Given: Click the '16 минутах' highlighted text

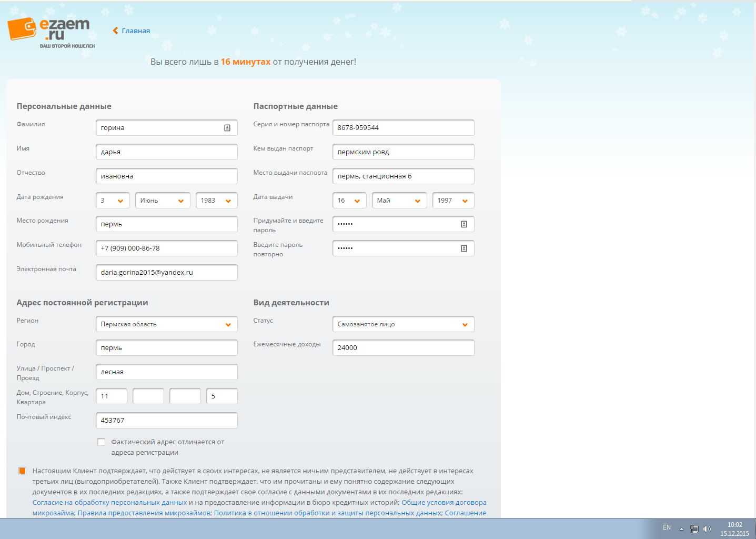Looking at the screenshot, I should click(246, 62).
